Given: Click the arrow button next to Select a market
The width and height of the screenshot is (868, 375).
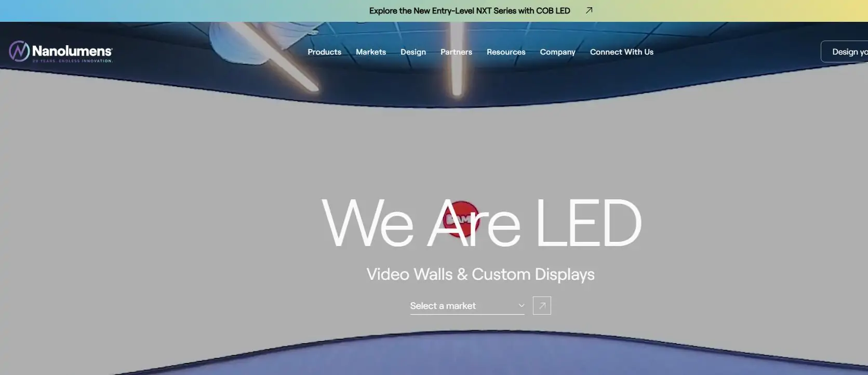Looking at the screenshot, I should click(x=542, y=306).
